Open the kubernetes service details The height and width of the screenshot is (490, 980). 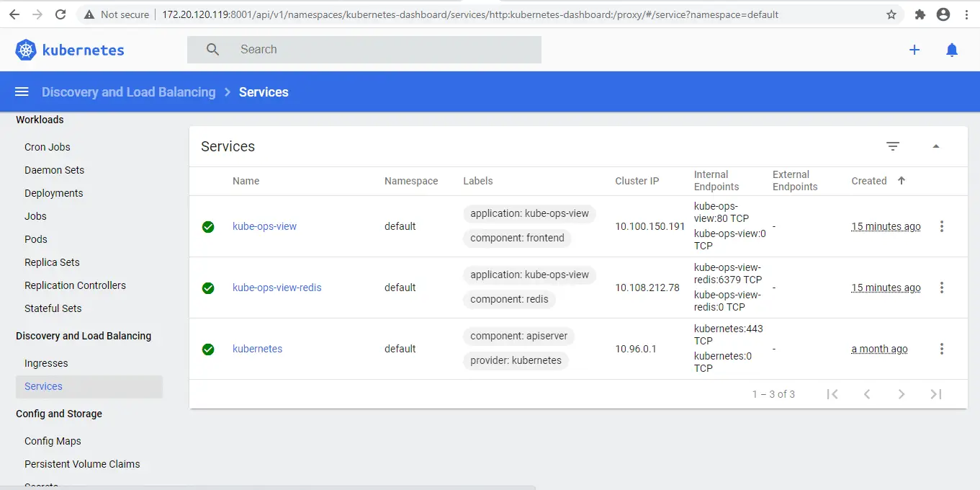257,348
